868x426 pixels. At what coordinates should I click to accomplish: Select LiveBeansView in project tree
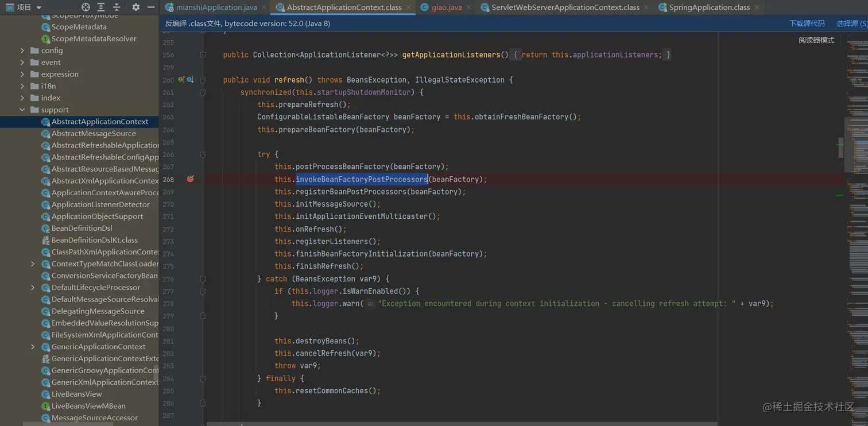79,394
